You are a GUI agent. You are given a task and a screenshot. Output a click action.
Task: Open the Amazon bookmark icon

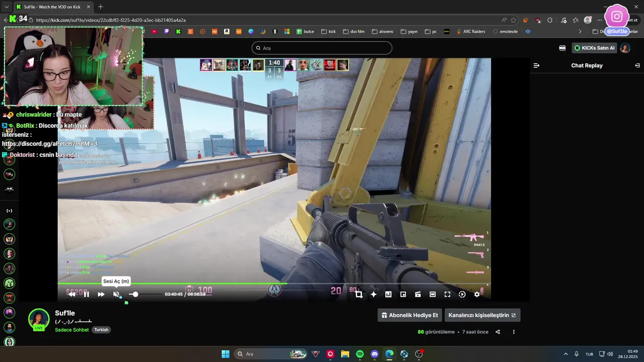[x=227, y=31]
